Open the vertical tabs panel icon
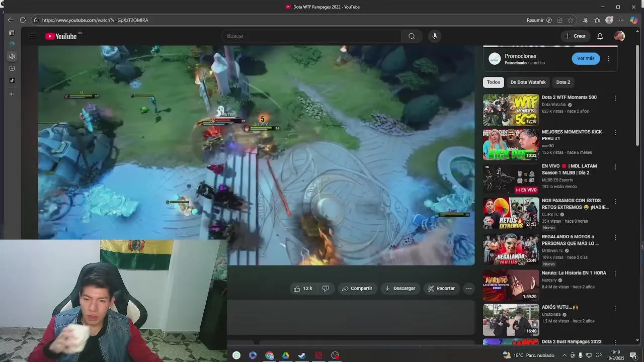644x362 pixels. [x=12, y=33]
